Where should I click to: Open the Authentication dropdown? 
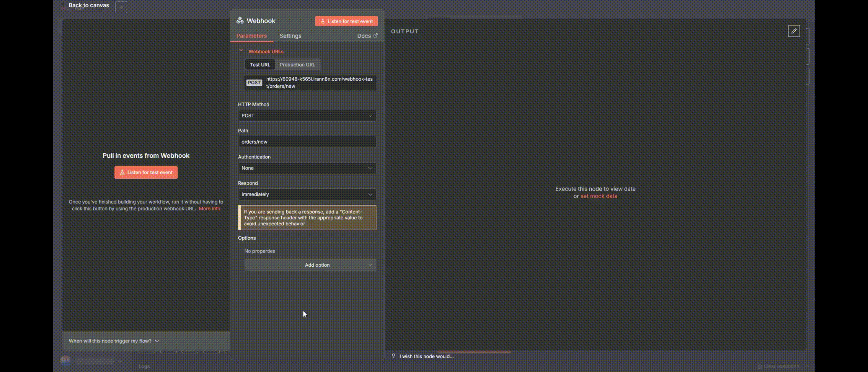click(x=307, y=168)
